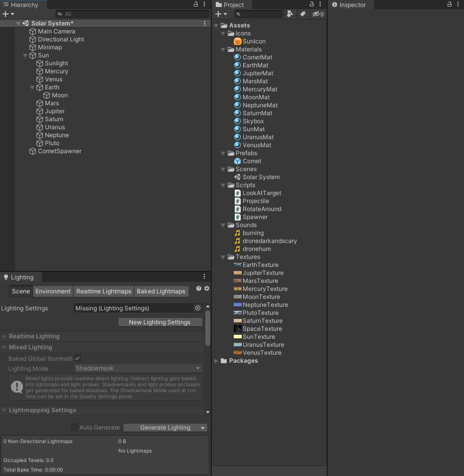Screen dimensions: 464x476
Task: Toggle the Baked Global Illumination checkbox
Action: (x=77, y=358)
